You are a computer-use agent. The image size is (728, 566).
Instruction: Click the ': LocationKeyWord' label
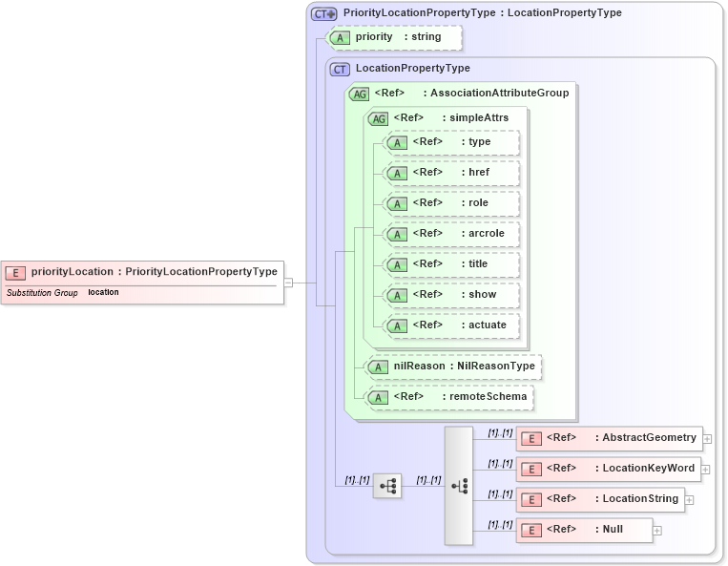(x=645, y=468)
